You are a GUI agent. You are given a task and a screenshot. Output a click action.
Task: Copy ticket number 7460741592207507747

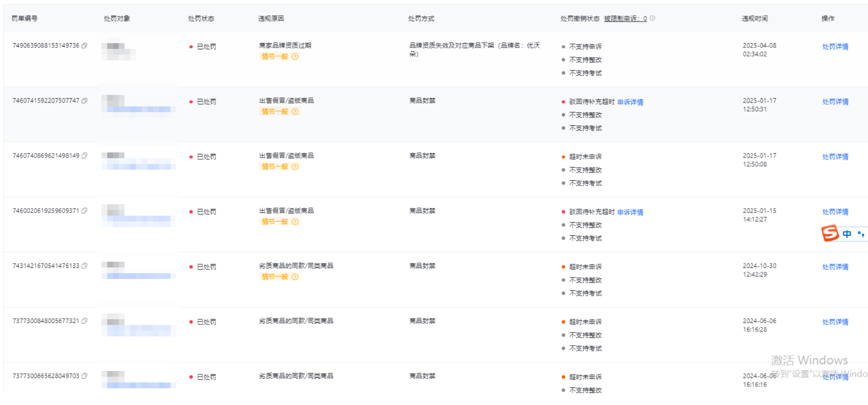coord(84,101)
